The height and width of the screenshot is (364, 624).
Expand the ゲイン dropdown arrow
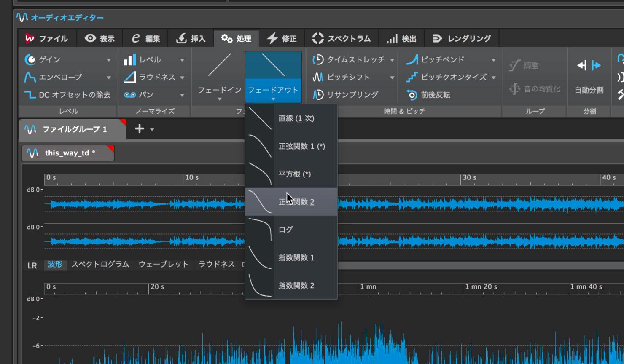click(109, 60)
